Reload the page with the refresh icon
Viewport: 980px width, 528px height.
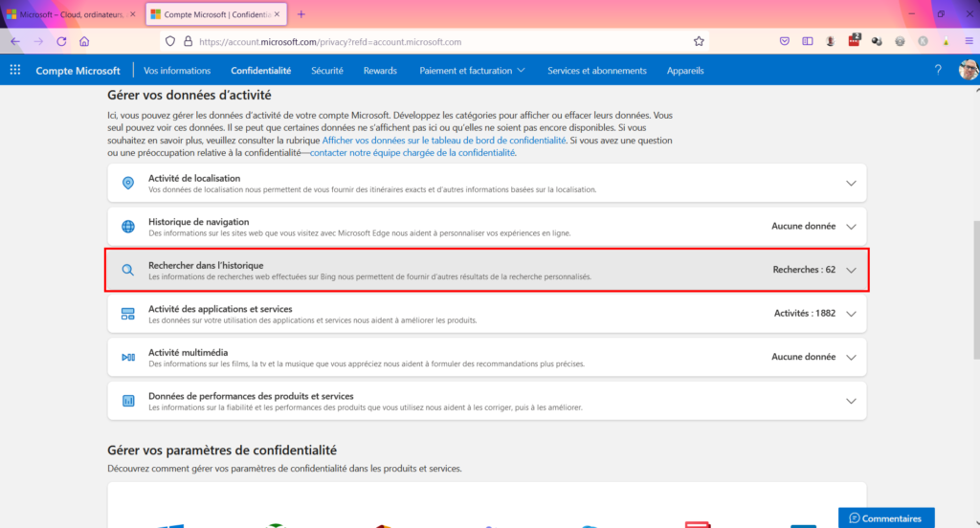(x=61, y=42)
